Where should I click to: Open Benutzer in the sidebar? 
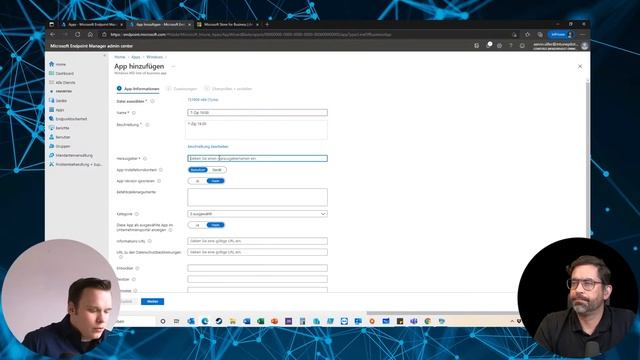click(60, 137)
